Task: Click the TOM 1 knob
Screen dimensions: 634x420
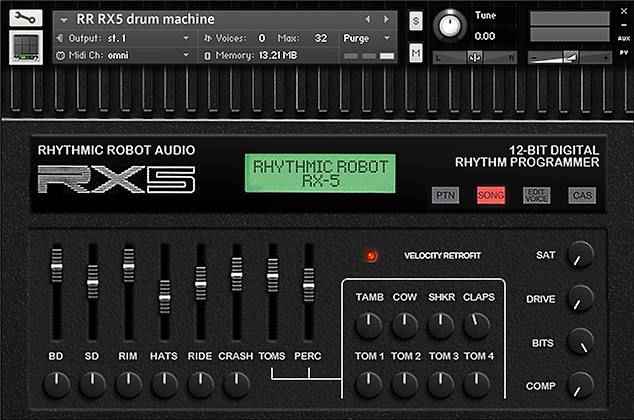Action: pyautogui.click(x=369, y=385)
